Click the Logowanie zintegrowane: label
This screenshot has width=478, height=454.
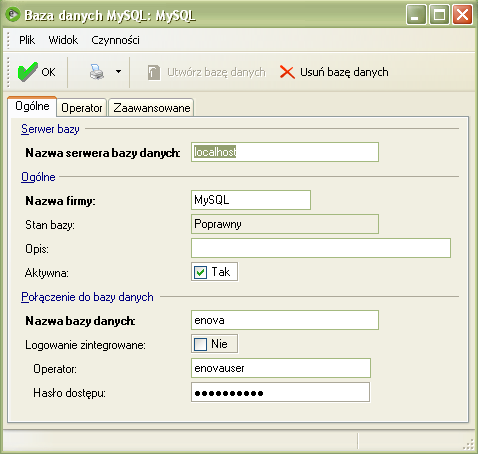(x=85, y=345)
